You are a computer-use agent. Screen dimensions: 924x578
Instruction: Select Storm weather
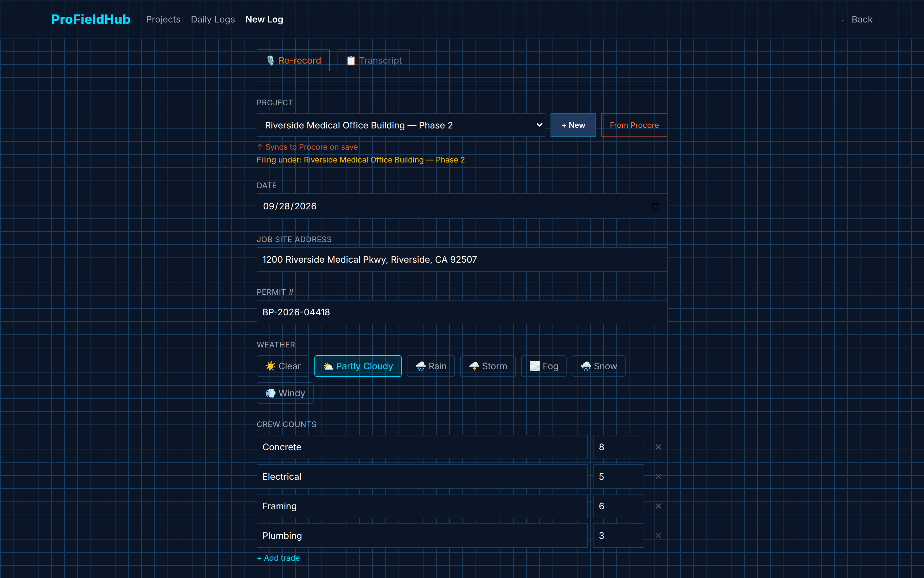[x=488, y=366]
